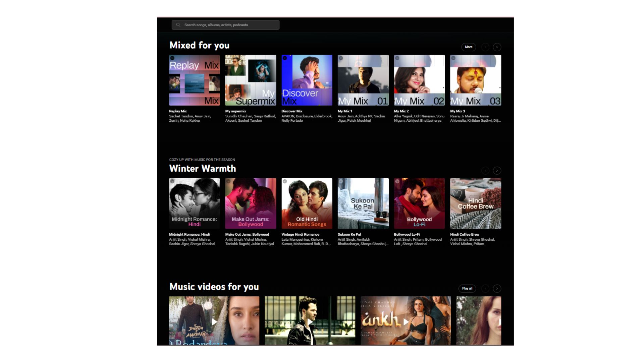The width and height of the screenshot is (644, 362).
Task: Click the play icon on Make Out Jams tile
Action: tap(228, 181)
